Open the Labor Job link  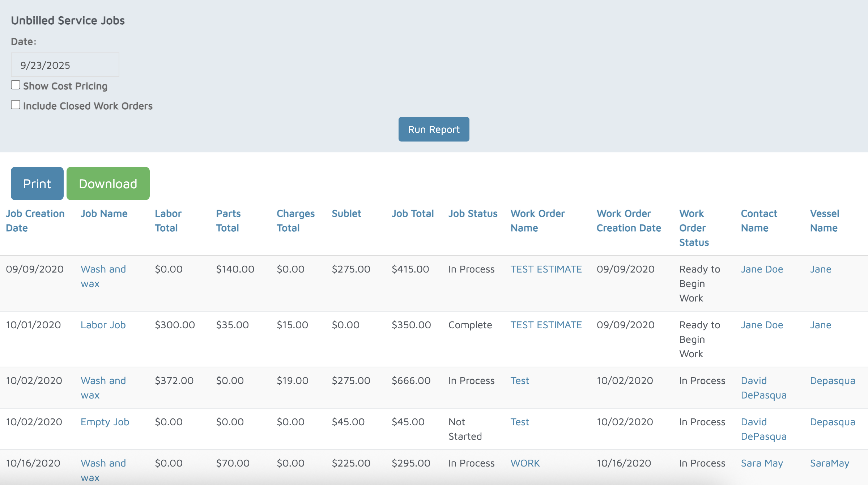tap(103, 325)
